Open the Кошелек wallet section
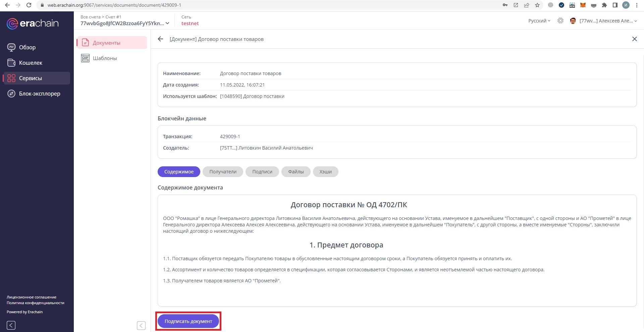 pyautogui.click(x=30, y=63)
